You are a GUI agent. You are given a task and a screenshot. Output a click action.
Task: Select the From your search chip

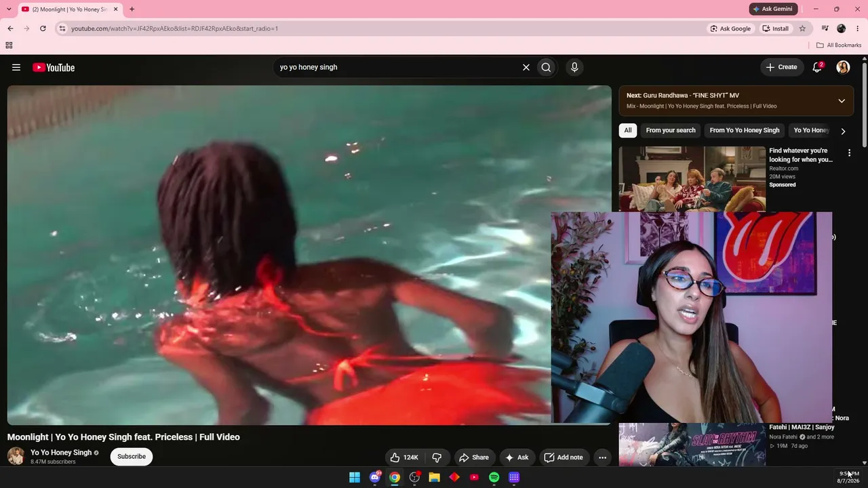(671, 130)
